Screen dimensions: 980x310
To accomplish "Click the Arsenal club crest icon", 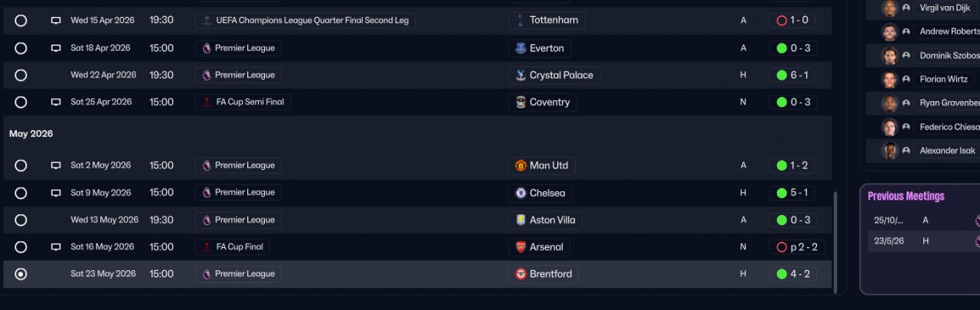I will pos(521,247).
